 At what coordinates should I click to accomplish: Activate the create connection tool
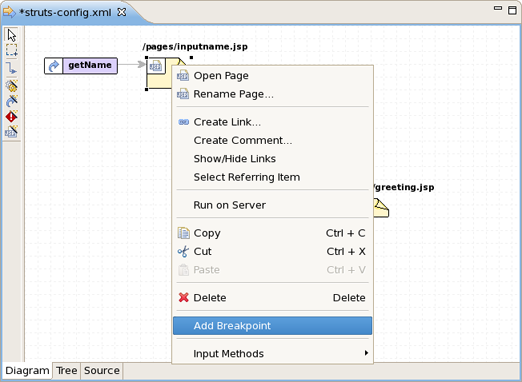12,69
